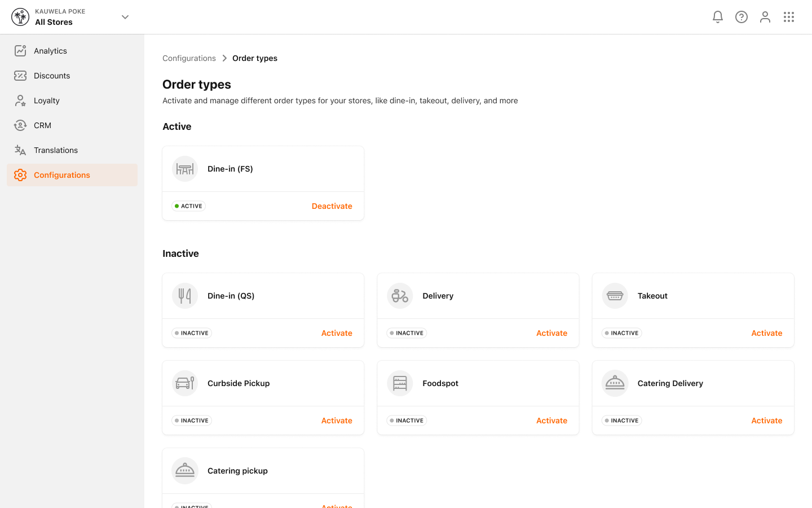Open the CRM section icon
The width and height of the screenshot is (812, 508).
(x=20, y=125)
